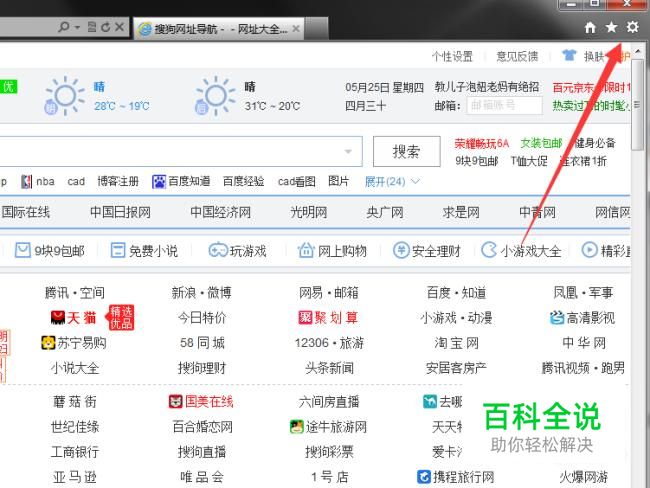Open the 国际在线 nav item
Screen dimensions: 650x488
[26, 212]
